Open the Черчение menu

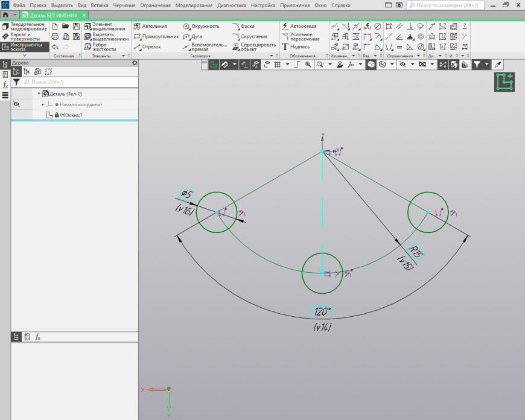(124, 5)
